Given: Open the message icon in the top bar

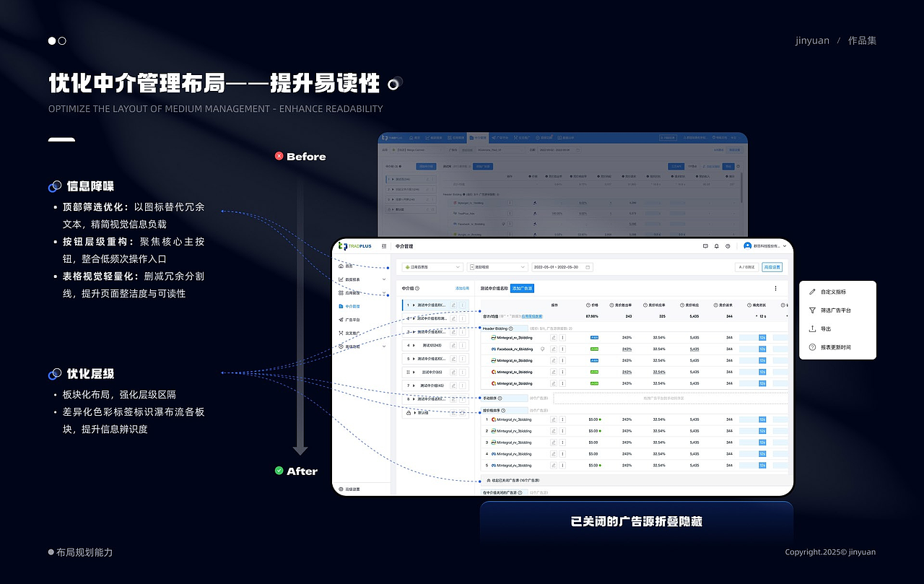Looking at the screenshot, I should coord(705,246).
